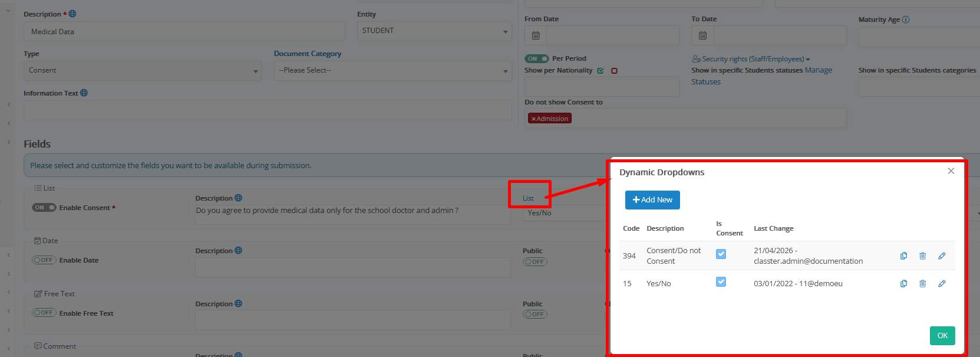Copy the Consent/Do not Consent dropdown row
Screen dimensions: 980x357
(903, 256)
